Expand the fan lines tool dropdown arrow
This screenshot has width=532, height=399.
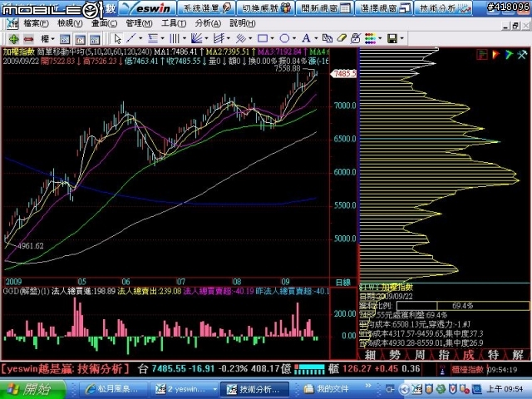click(206, 38)
